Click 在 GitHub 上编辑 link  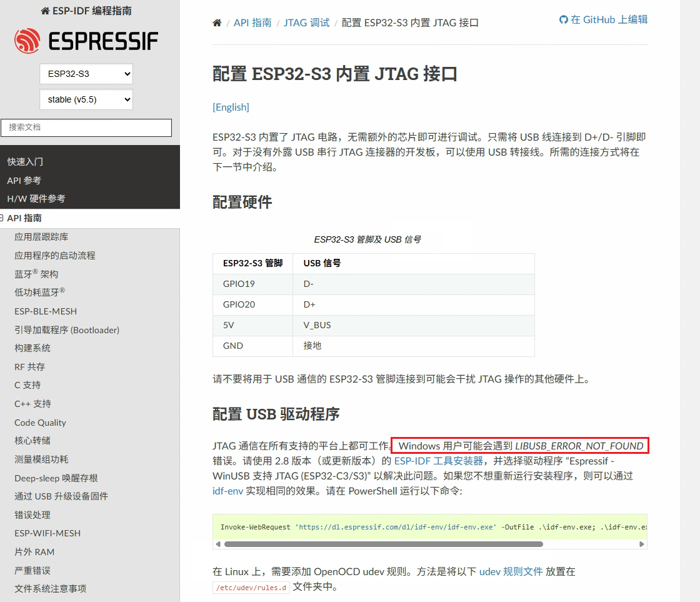[604, 19]
